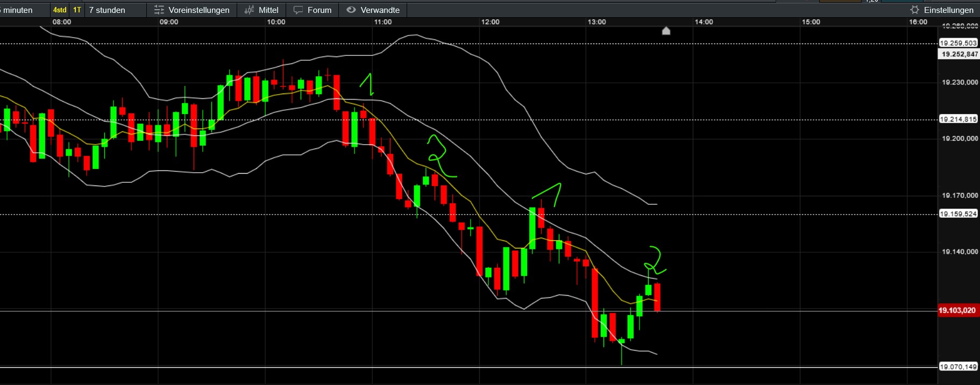
Task: Click the 19.230,000 price axis value
Action: coord(960,82)
